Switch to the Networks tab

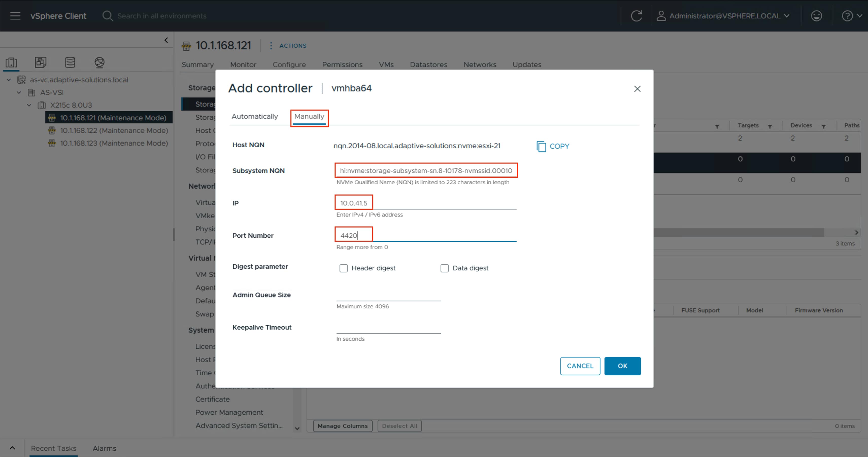480,64
